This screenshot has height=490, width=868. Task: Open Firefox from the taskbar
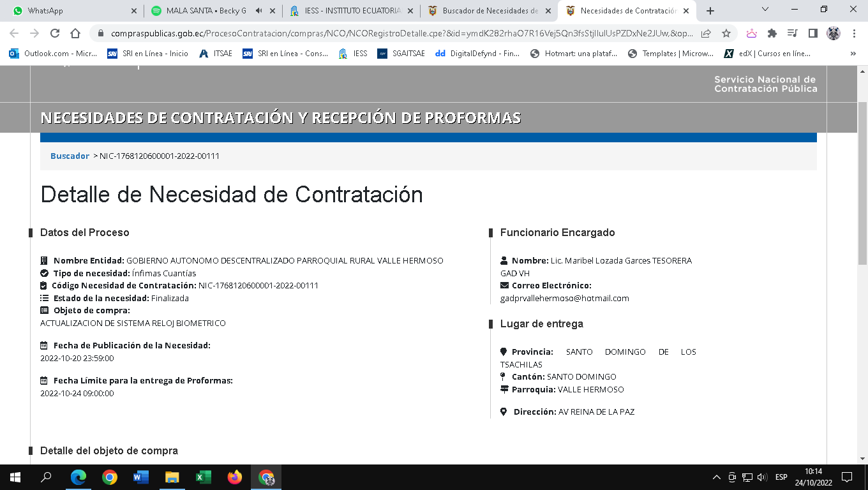point(235,477)
